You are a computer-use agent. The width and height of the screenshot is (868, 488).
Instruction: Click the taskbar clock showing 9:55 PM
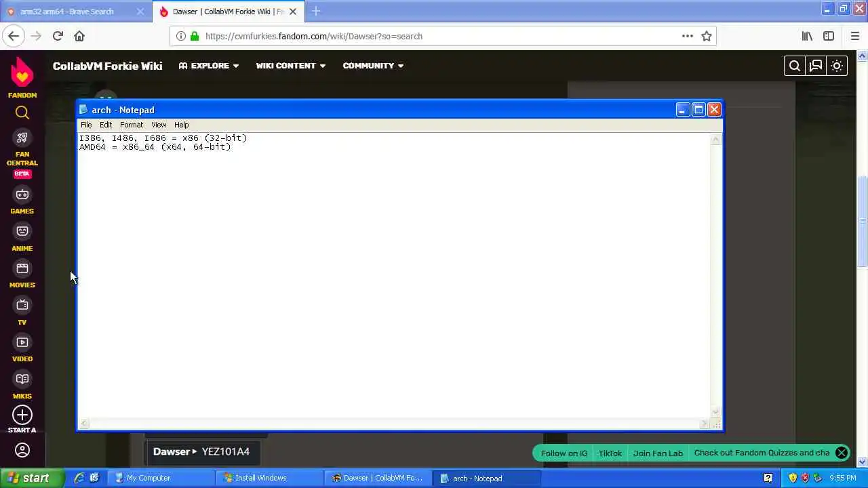pyautogui.click(x=843, y=478)
